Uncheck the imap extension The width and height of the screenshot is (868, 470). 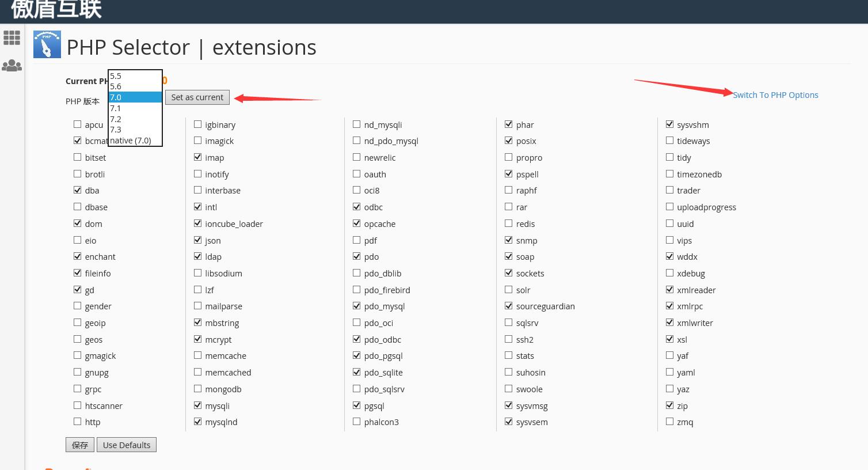pyautogui.click(x=198, y=157)
